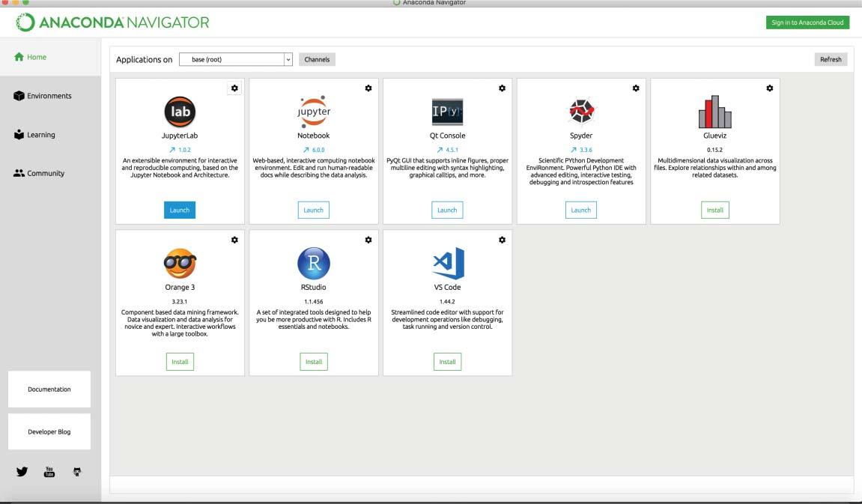Open settings gear on Glueviz card

pos(770,88)
